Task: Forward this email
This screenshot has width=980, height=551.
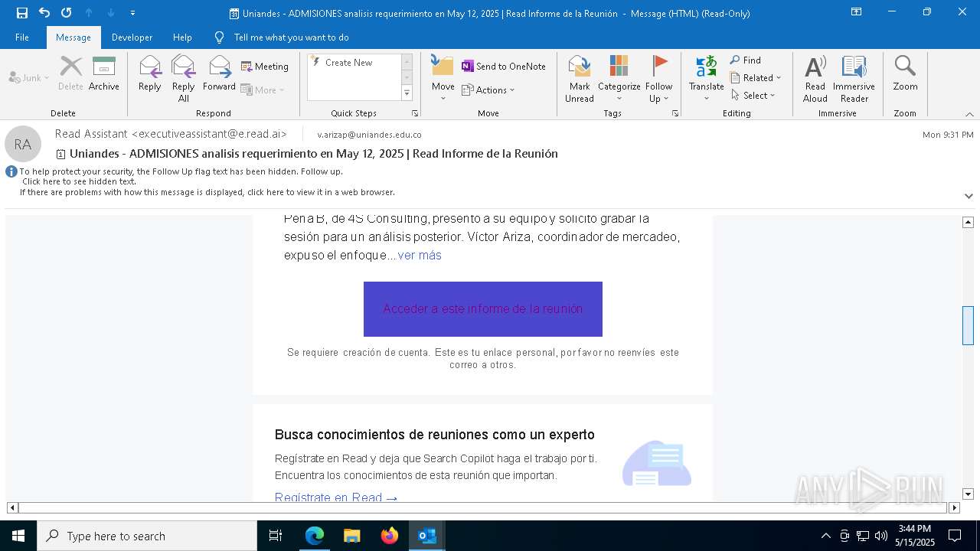Action: pos(220,73)
